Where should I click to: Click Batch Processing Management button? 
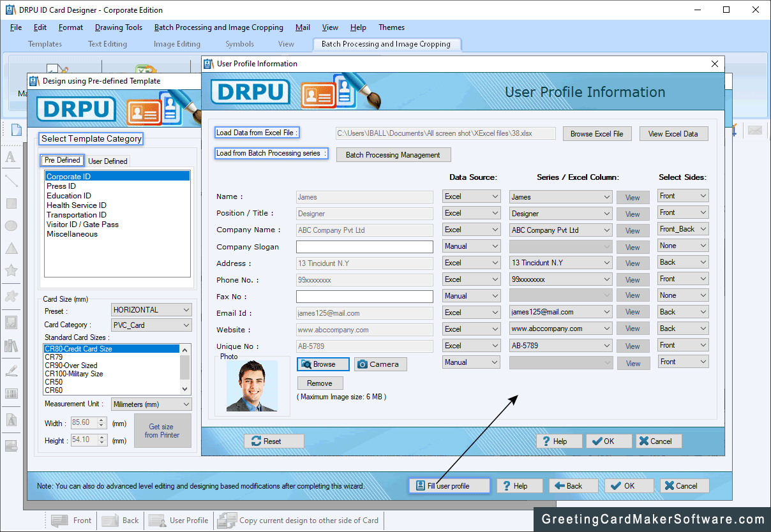[x=393, y=155]
